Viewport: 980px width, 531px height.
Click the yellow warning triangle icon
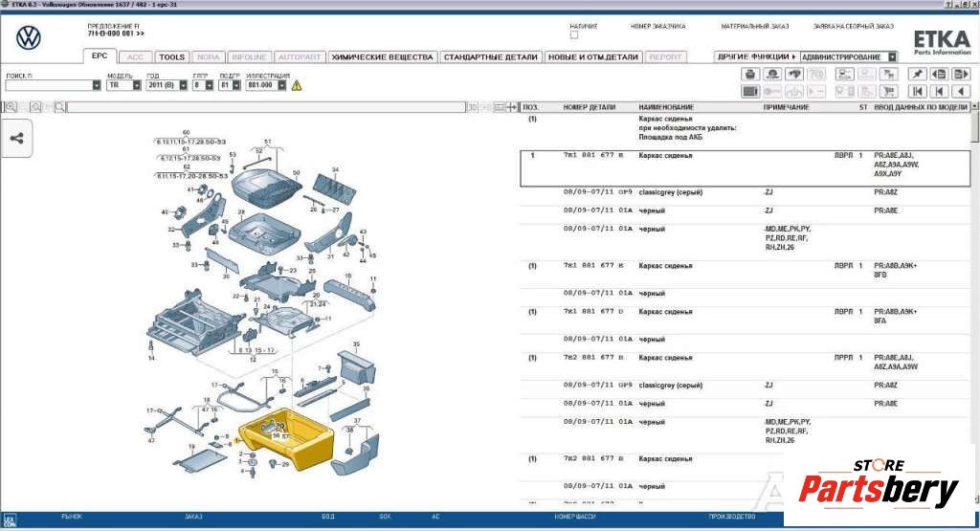[297, 85]
